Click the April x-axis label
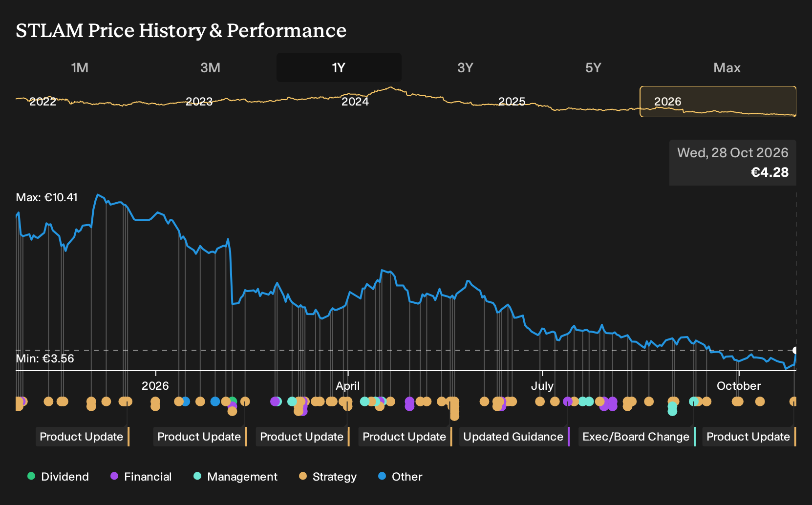 point(348,386)
